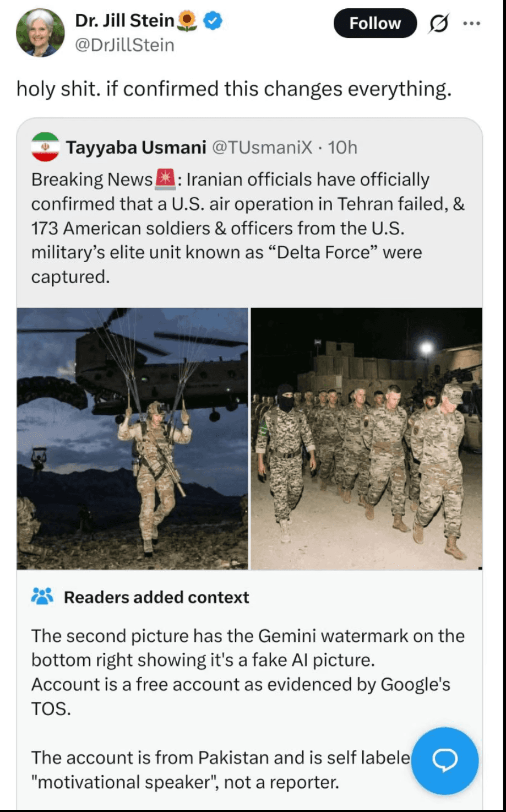Viewport: 506px width, 812px height.
Task: Open the three-dot more options menu
Action: point(472,24)
